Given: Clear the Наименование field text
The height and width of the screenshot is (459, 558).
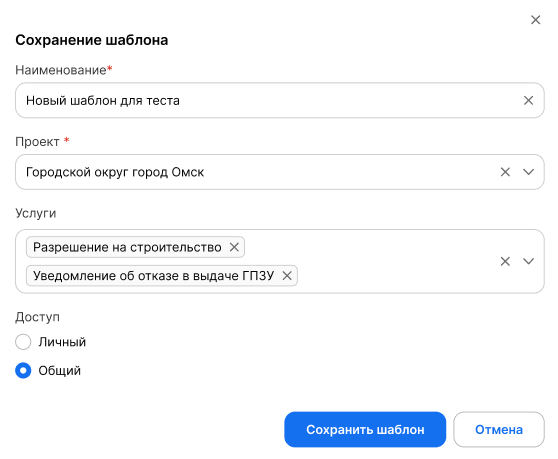Looking at the screenshot, I should (x=528, y=100).
